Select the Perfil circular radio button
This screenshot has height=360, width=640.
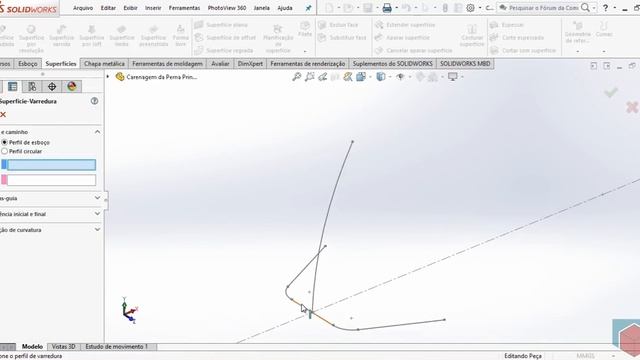coord(4,151)
